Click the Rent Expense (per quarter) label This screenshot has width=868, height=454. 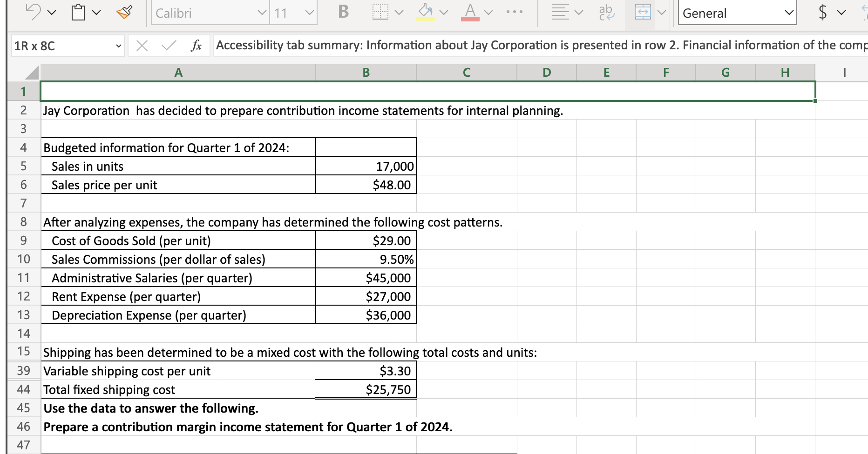tap(126, 296)
